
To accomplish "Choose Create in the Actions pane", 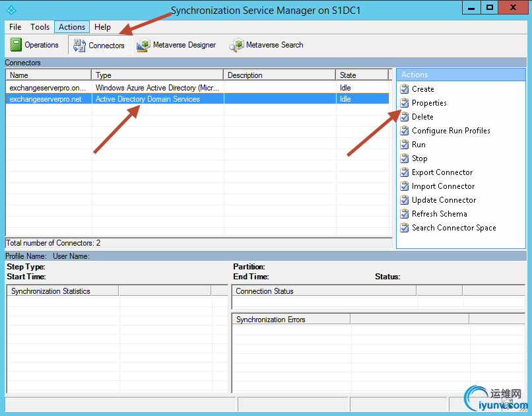I will click(422, 89).
